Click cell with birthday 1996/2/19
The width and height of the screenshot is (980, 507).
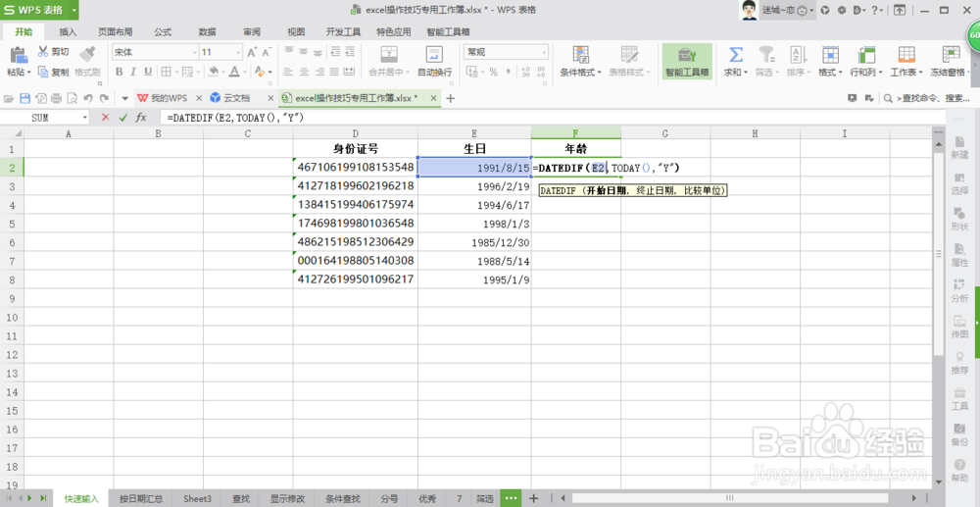point(474,186)
